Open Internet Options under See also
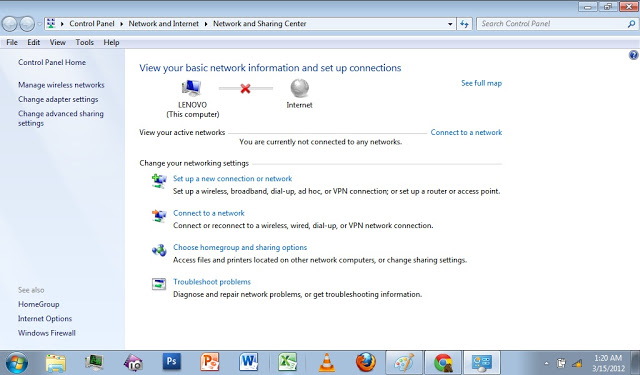The image size is (640, 375). point(45,319)
